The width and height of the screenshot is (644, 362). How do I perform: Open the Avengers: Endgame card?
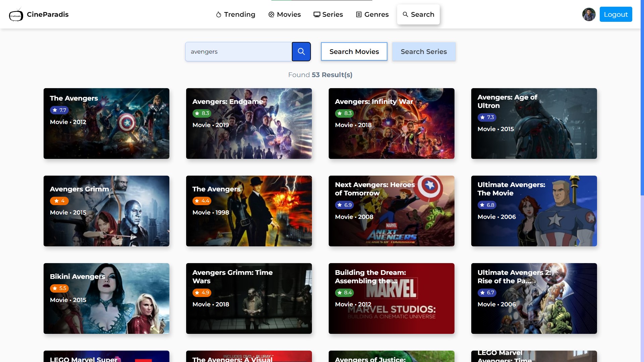(249, 124)
